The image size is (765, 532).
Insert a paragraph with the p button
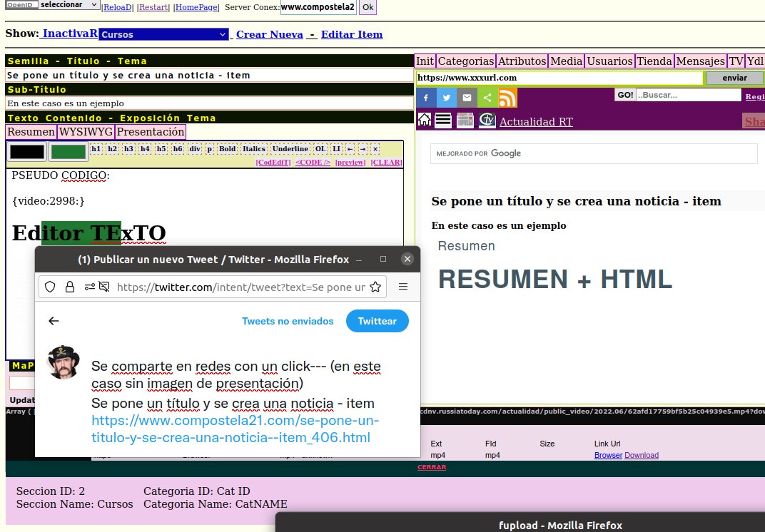click(209, 149)
